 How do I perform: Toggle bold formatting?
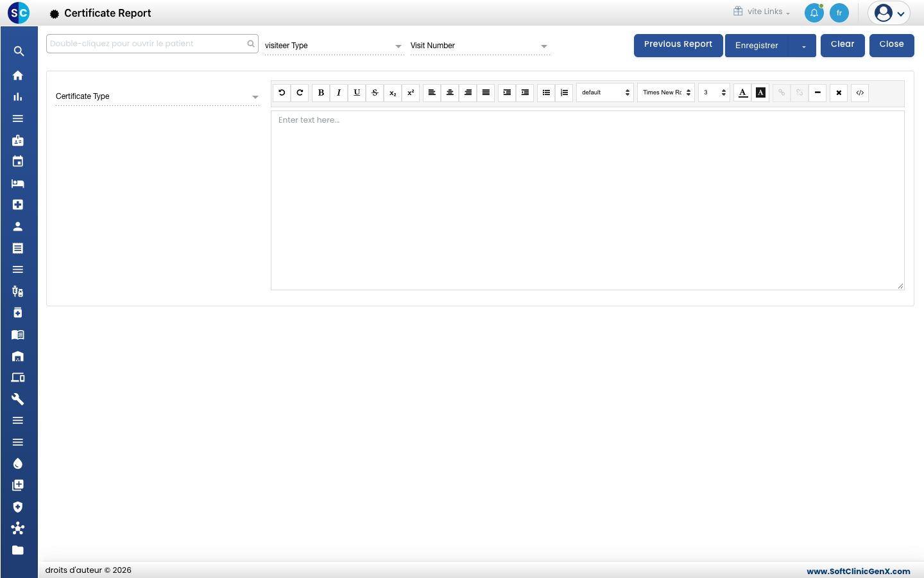tap(321, 92)
